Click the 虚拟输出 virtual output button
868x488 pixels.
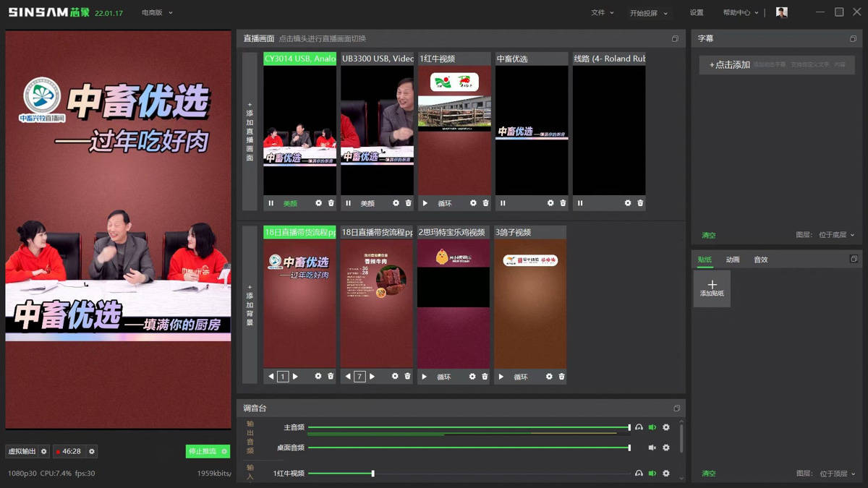coord(22,451)
